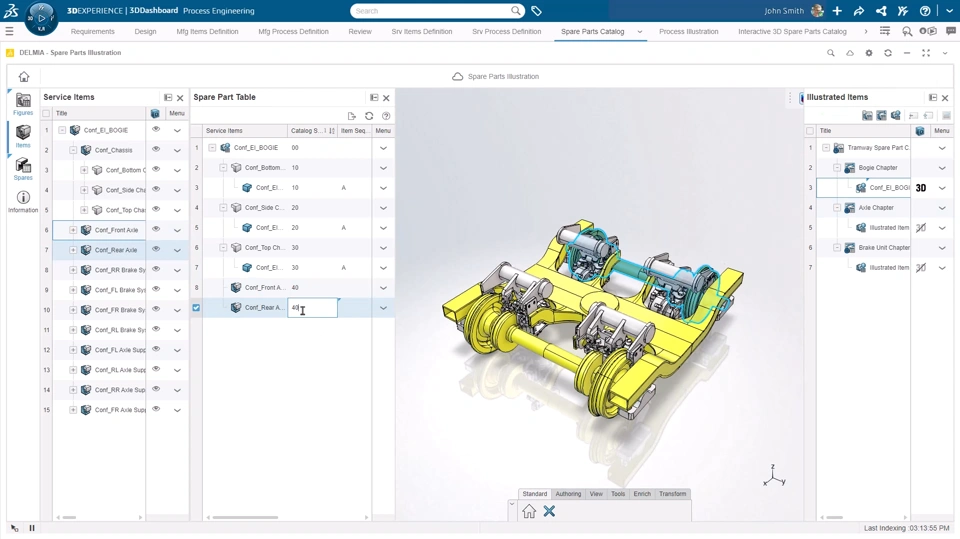Screen dimensions: 960x539
Task: Click the blue X tool in action bar
Action: tap(549, 511)
